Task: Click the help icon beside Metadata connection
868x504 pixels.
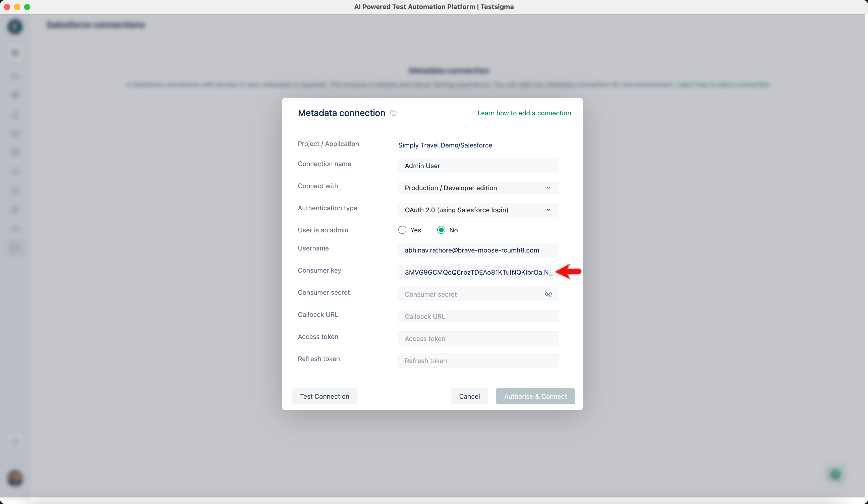Action: click(393, 113)
